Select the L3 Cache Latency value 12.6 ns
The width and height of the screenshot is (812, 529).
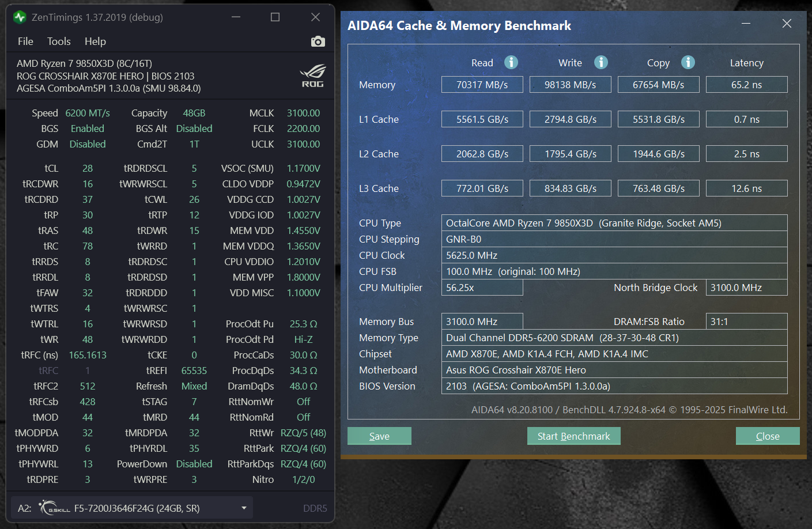747,188
